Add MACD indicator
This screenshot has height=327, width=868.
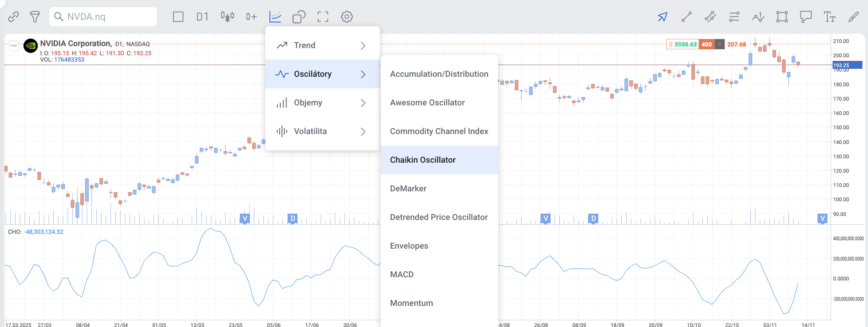pyautogui.click(x=439, y=274)
